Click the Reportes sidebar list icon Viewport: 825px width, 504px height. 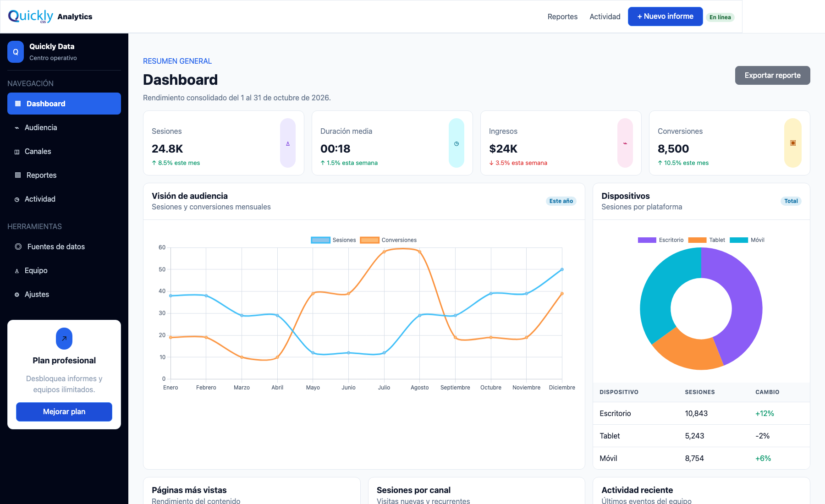(18, 175)
